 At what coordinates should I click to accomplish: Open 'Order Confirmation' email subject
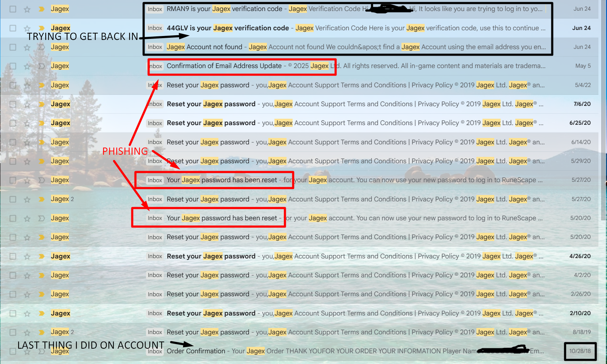(x=196, y=351)
